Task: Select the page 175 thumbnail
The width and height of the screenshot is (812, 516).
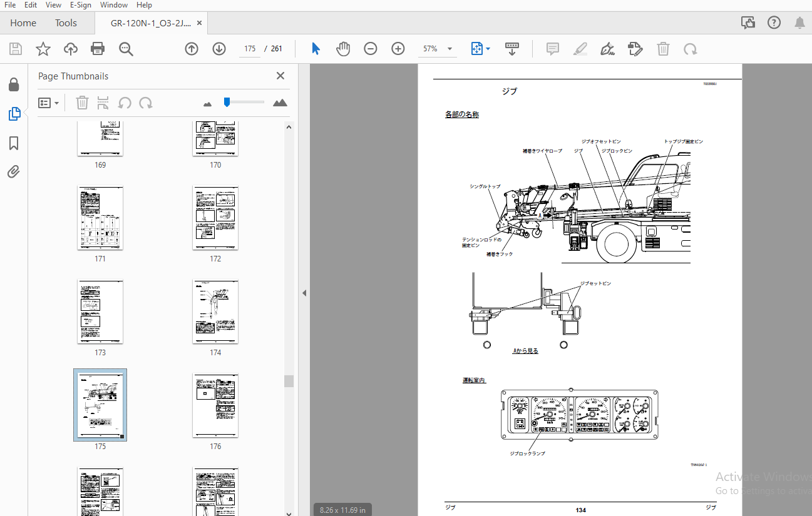Action: 100,405
